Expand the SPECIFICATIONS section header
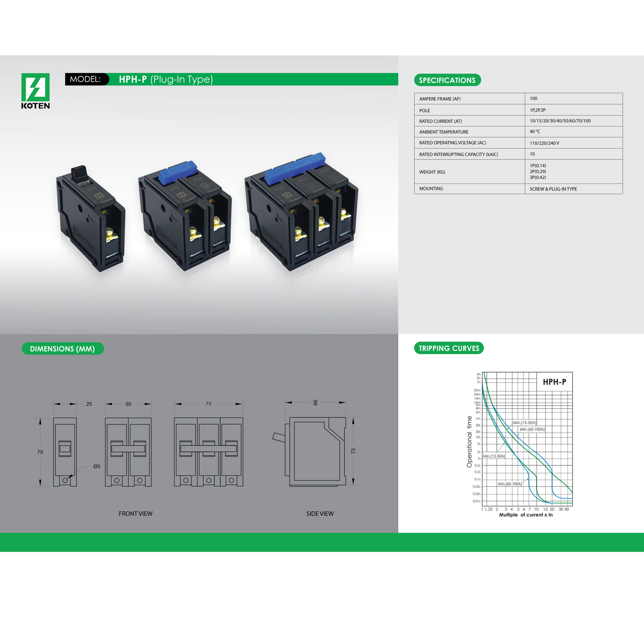The image size is (644, 644). pyautogui.click(x=448, y=80)
